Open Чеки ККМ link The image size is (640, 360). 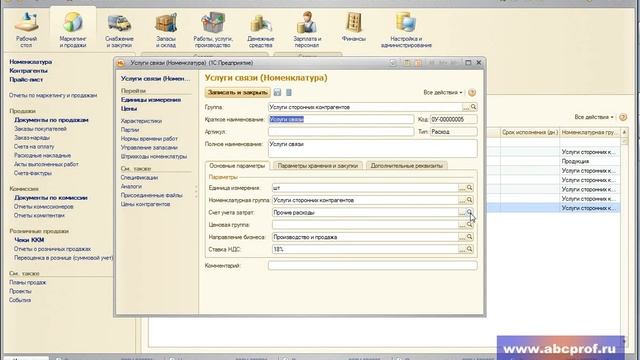29,240
